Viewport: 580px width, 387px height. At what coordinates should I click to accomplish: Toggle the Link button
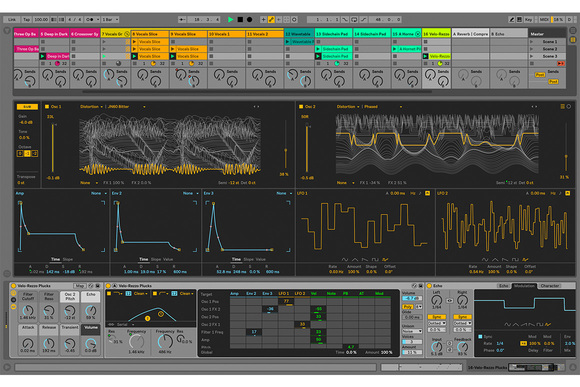12,19
